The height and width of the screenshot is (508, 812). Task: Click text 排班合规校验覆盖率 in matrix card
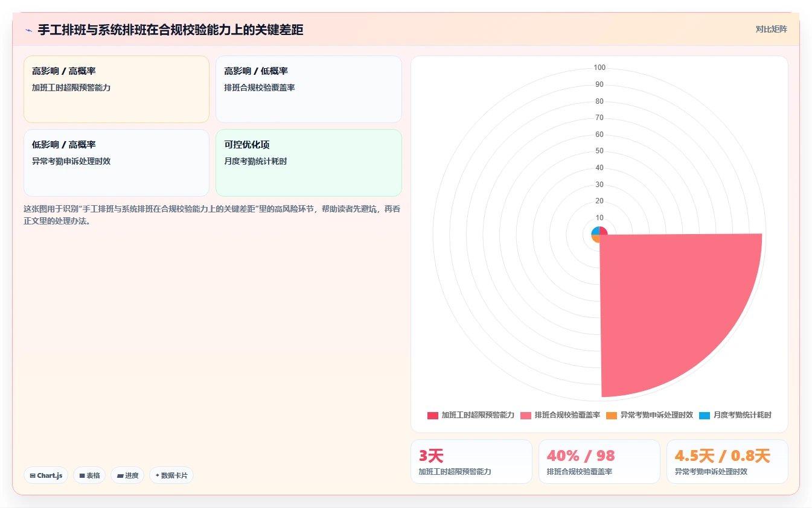(x=260, y=87)
